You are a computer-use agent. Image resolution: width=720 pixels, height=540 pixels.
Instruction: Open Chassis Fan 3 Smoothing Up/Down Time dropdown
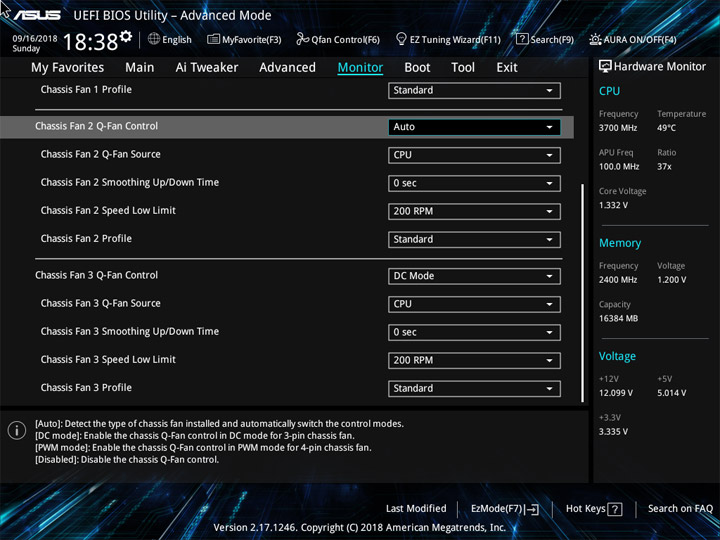coord(474,332)
